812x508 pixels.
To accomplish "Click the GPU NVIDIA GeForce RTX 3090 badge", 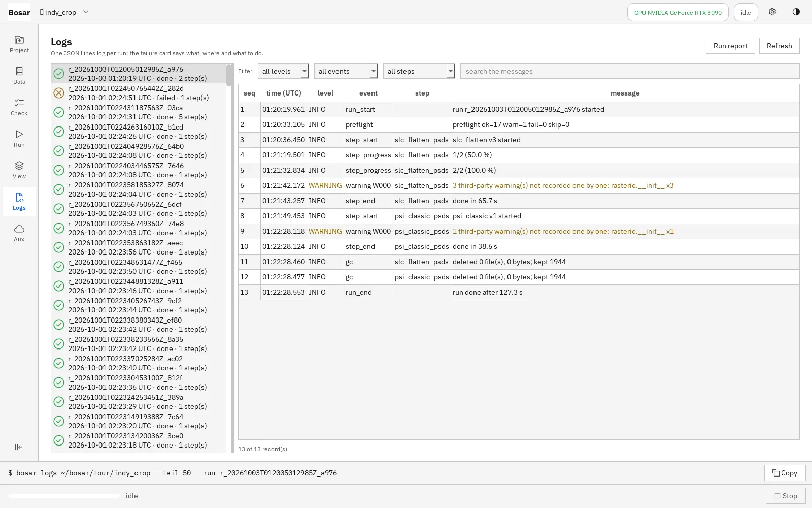I will 678,12.
